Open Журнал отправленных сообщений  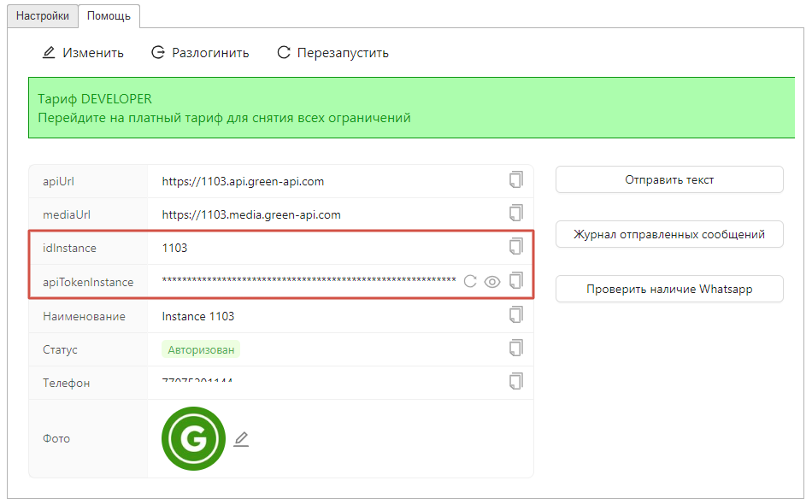point(669,234)
